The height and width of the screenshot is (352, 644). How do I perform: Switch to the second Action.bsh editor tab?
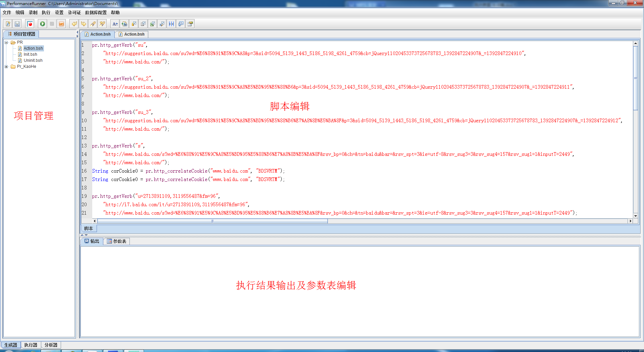tap(131, 34)
